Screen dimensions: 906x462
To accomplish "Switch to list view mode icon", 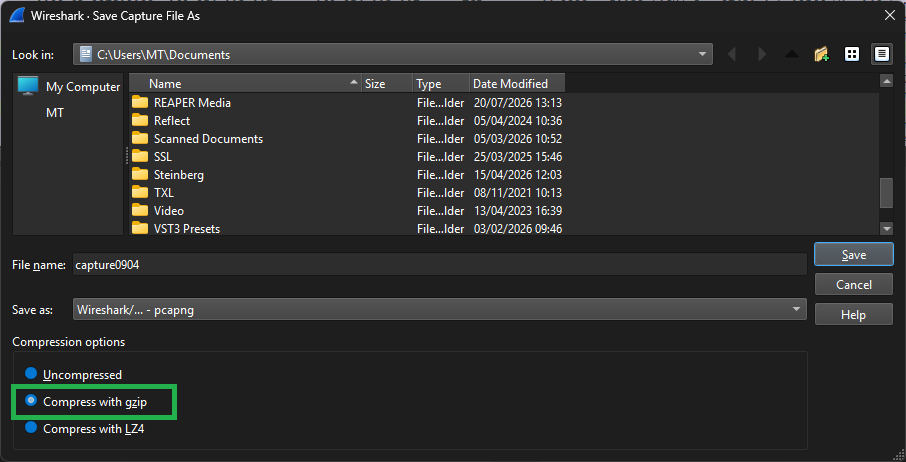I will 852,54.
